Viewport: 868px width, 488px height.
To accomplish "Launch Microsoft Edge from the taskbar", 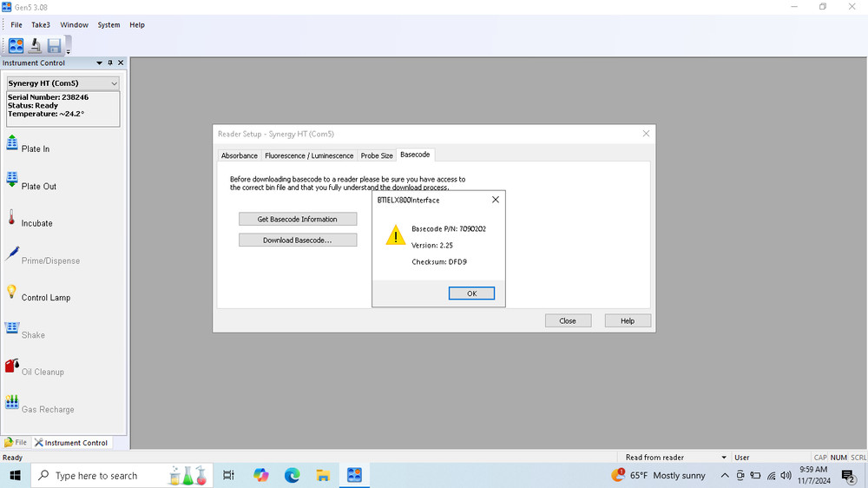I will point(293,475).
